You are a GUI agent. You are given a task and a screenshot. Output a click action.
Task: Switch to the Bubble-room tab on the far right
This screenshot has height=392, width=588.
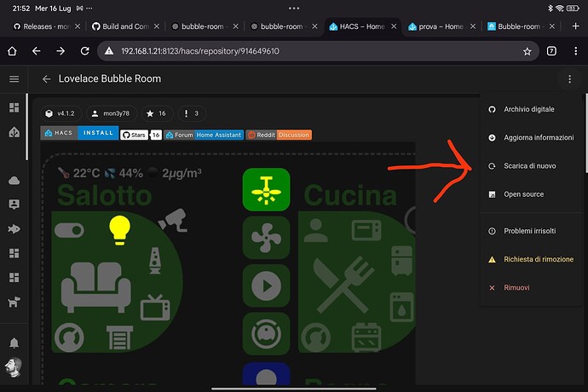click(x=519, y=26)
